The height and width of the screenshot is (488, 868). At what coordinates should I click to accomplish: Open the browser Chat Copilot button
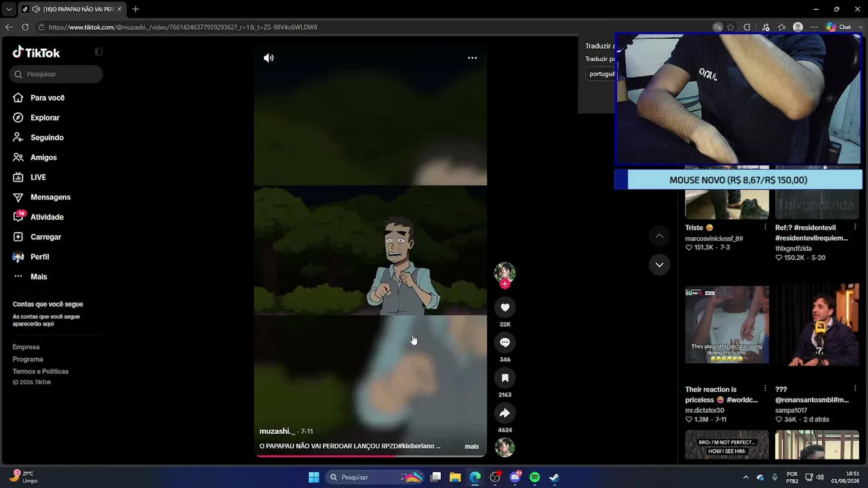(x=840, y=27)
